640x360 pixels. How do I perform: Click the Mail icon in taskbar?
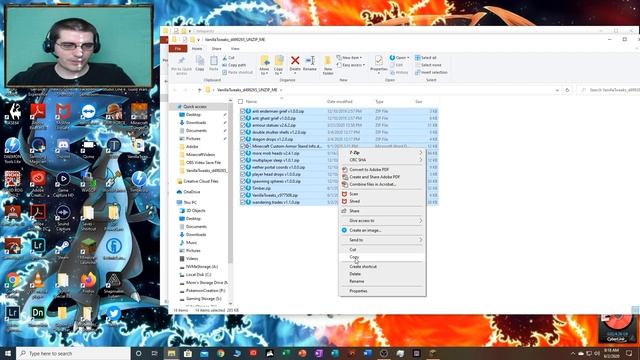pos(204,353)
